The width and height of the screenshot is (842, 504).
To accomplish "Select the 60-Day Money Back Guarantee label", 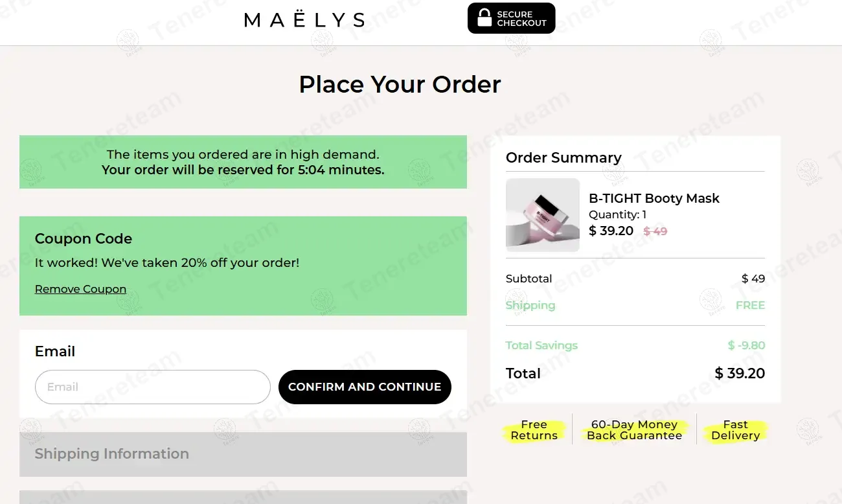I will (634, 430).
